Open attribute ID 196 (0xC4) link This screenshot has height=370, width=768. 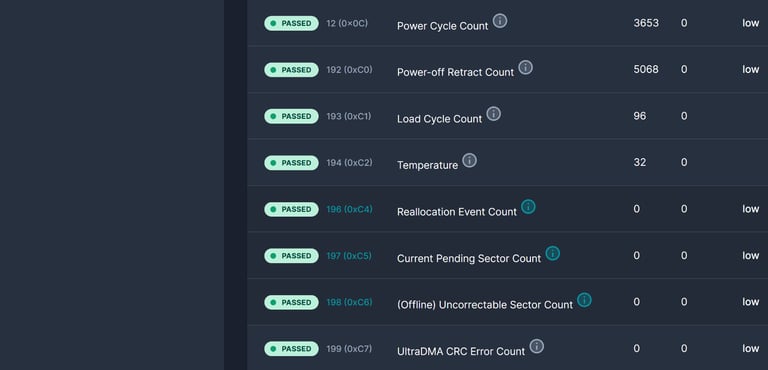[x=349, y=209]
